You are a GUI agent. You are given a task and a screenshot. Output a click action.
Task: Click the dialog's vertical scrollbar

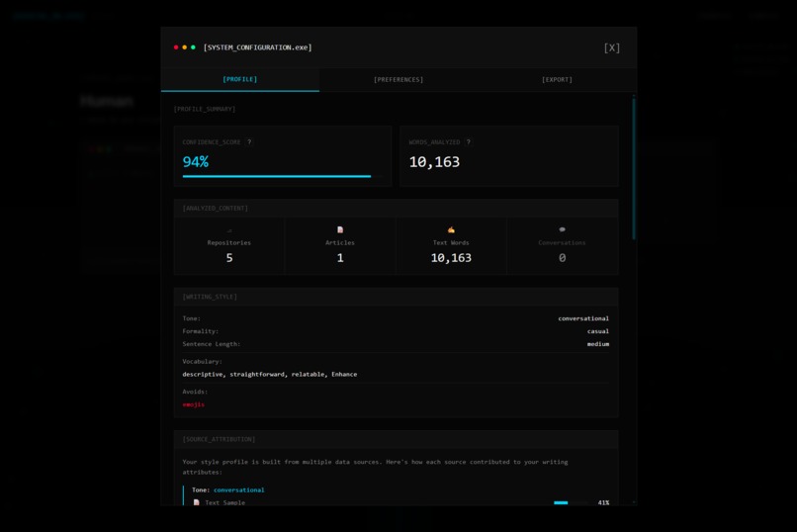(x=634, y=169)
